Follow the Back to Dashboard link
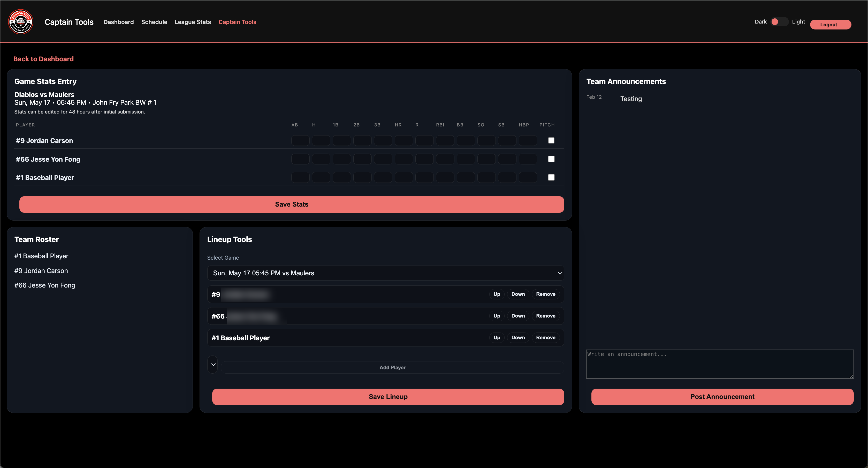Image resolution: width=868 pixels, height=468 pixels. (x=43, y=59)
